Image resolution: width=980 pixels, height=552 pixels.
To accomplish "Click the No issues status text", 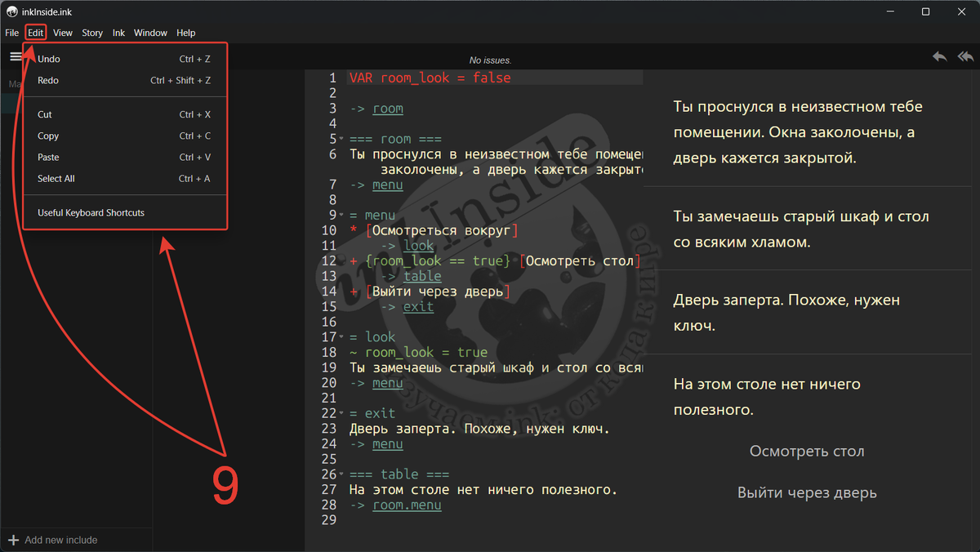I will (x=490, y=60).
